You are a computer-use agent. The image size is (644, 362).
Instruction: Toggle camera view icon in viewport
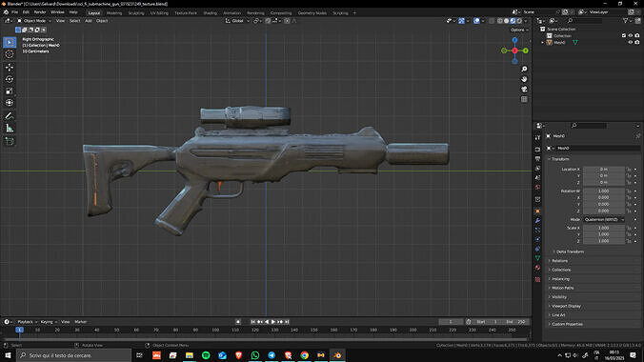pyautogui.click(x=524, y=90)
